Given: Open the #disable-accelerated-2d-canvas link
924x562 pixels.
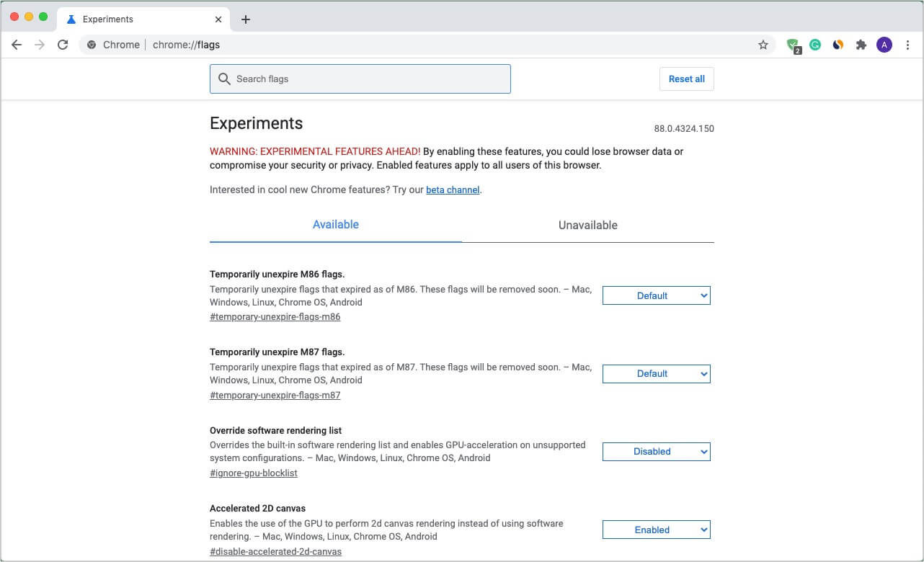Looking at the screenshot, I should 275,551.
